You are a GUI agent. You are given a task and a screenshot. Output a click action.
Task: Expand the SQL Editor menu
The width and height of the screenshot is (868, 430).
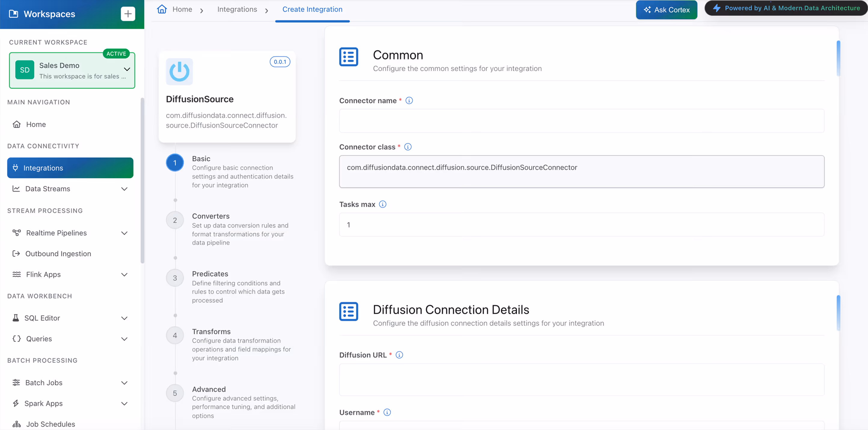coord(124,318)
